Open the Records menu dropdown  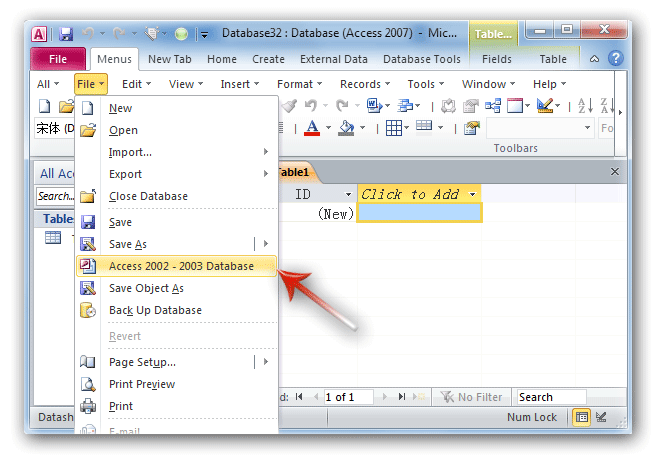(366, 84)
